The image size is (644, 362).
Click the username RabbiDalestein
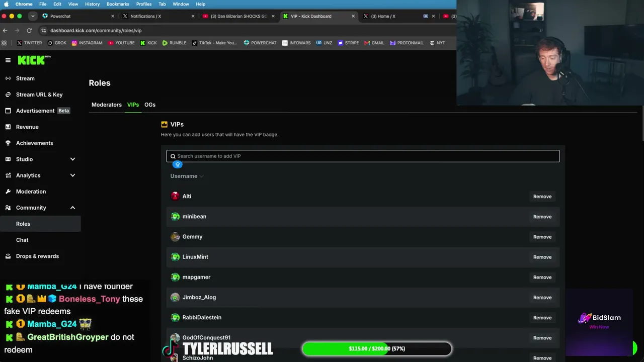pos(202,317)
